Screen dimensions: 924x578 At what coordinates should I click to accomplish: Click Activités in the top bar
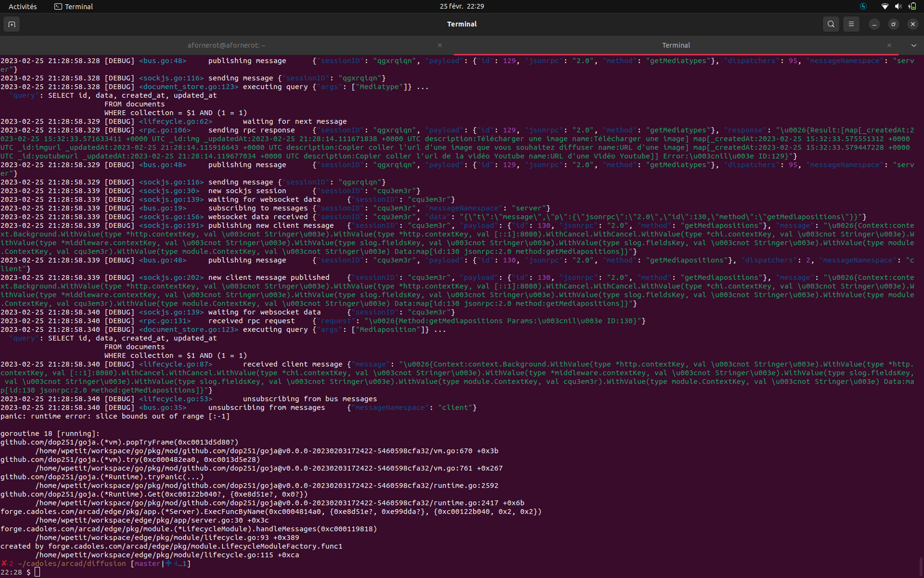tap(23, 6)
